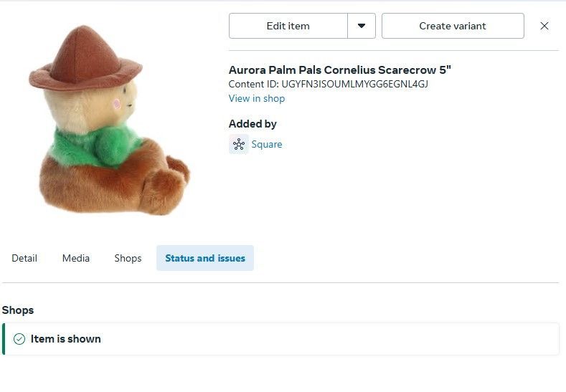This screenshot has width=566, height=392.
Task: Click the Added by label
Action: pyautogui.click(x=253, y=124)
